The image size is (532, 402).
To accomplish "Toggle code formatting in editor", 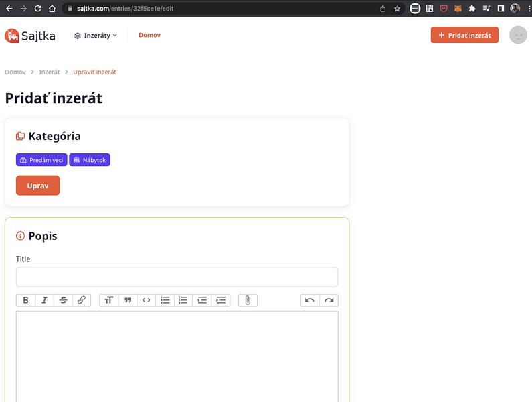I will [147, 300].
